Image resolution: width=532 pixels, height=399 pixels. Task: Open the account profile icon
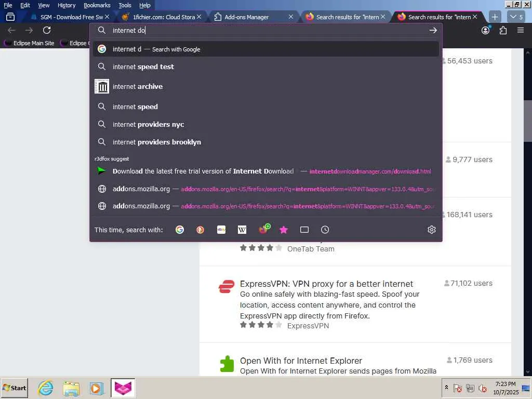486,30
